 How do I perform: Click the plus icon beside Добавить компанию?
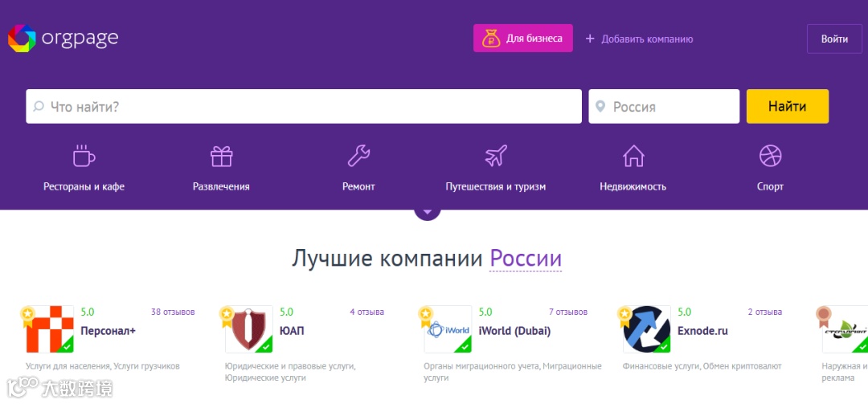pos(590,39)
